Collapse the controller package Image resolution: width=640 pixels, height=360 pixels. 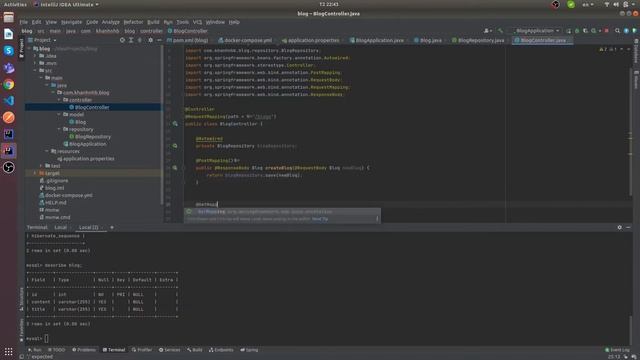point(59,100)
